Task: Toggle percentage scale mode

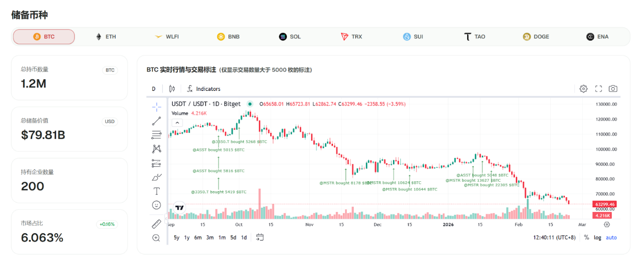Action: [586, 237]
